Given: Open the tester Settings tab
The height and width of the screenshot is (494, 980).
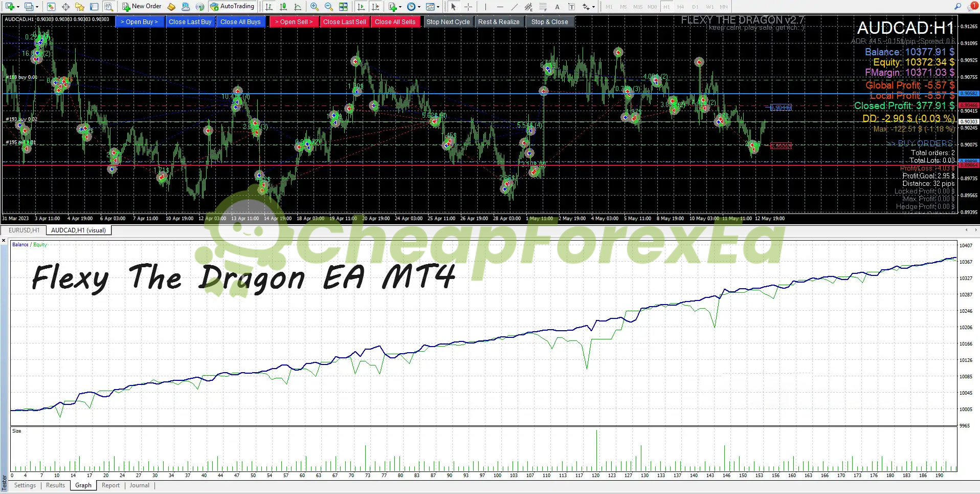Looking at the screenshot, I should click(x=25, y=485).
